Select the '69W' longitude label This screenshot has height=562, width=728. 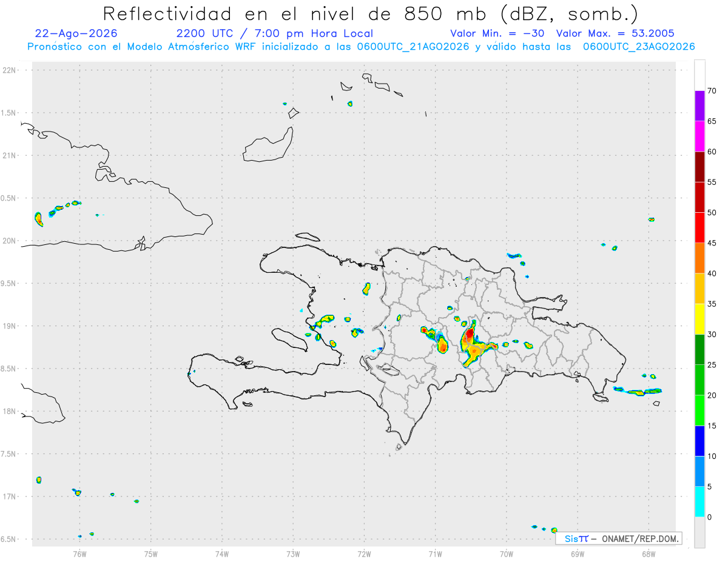578,554
